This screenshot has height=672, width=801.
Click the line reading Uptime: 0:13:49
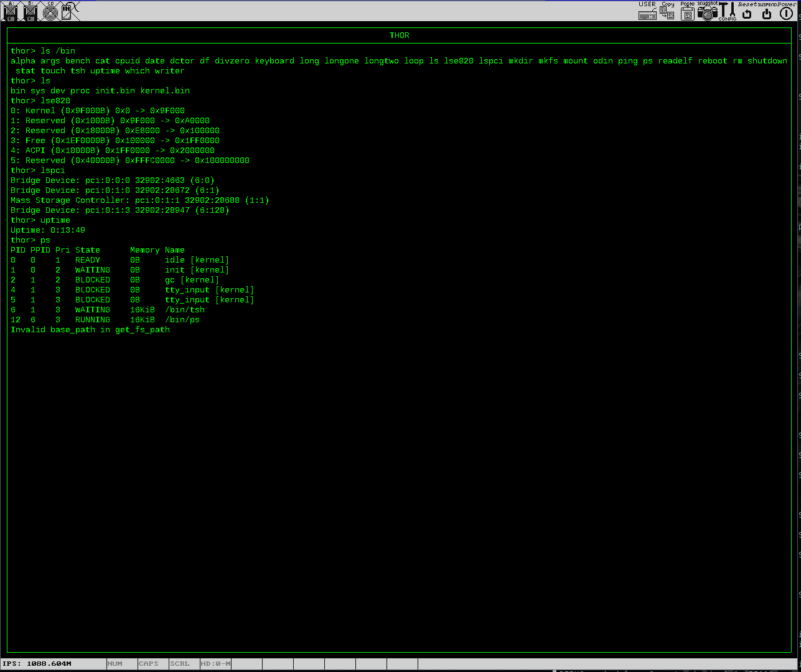pyautogui.click(x=47, y=230)
